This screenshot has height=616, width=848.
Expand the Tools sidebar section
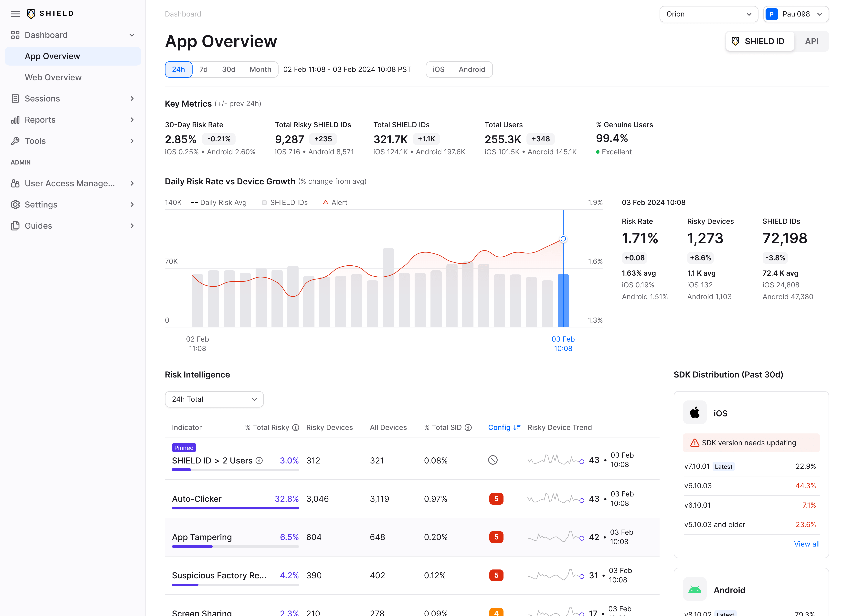pyautogui.click(x=132, y=141)
